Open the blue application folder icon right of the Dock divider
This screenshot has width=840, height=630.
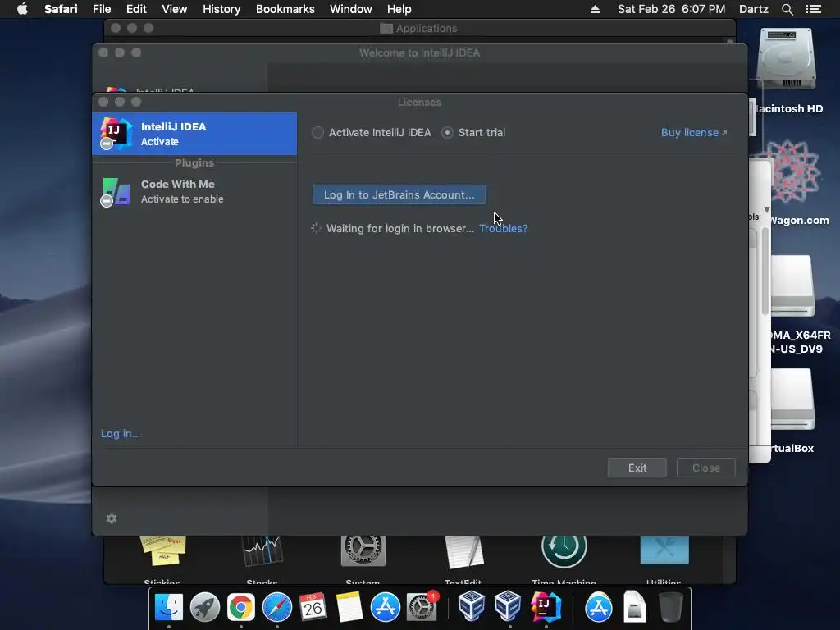pos(598,607)
